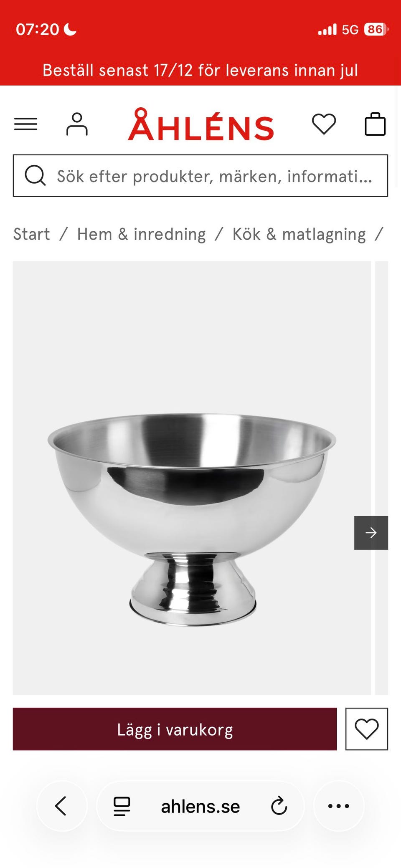Open the shopping bag icon
This screenshot has width=401, height=868.
point(375,124)
